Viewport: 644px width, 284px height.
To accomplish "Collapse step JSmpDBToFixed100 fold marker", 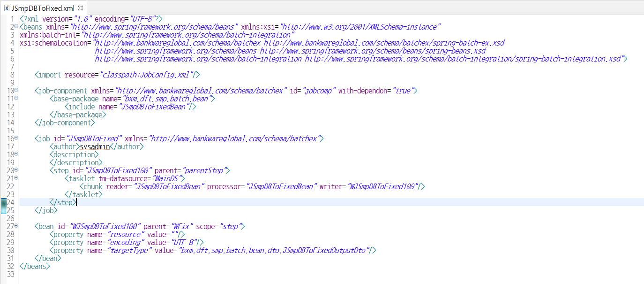I will point(15,170).
